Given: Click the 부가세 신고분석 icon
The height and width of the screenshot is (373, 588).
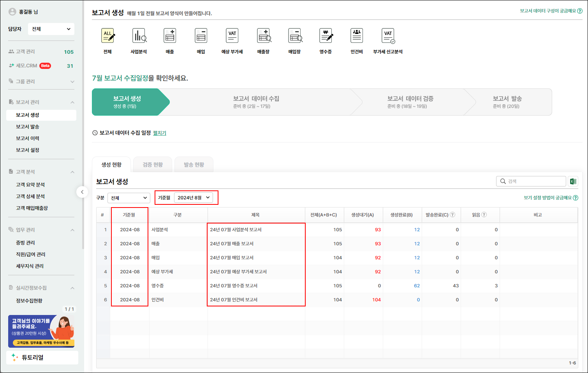Looking at the screenshot, I should click(x=388, y=36).
